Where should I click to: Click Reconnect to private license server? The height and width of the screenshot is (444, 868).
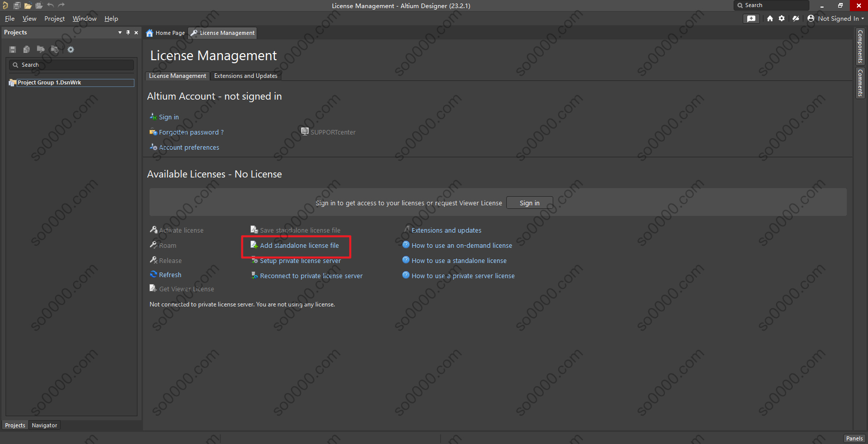click(x=311, y=276)
